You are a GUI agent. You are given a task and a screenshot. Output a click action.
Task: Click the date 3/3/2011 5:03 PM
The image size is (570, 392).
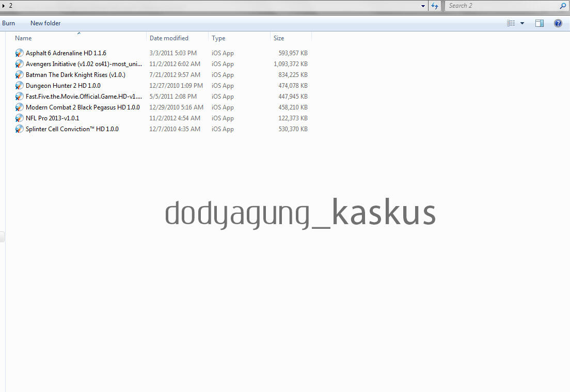173,53
